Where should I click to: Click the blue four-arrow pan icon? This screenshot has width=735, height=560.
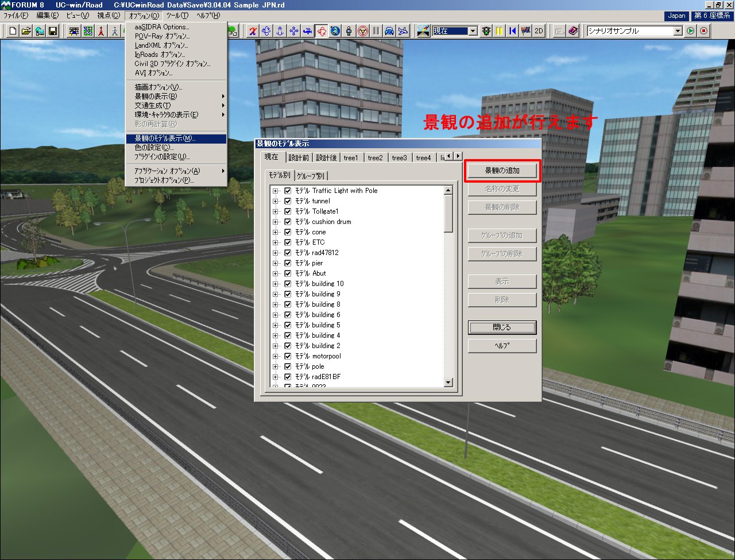tap(293, 31)
